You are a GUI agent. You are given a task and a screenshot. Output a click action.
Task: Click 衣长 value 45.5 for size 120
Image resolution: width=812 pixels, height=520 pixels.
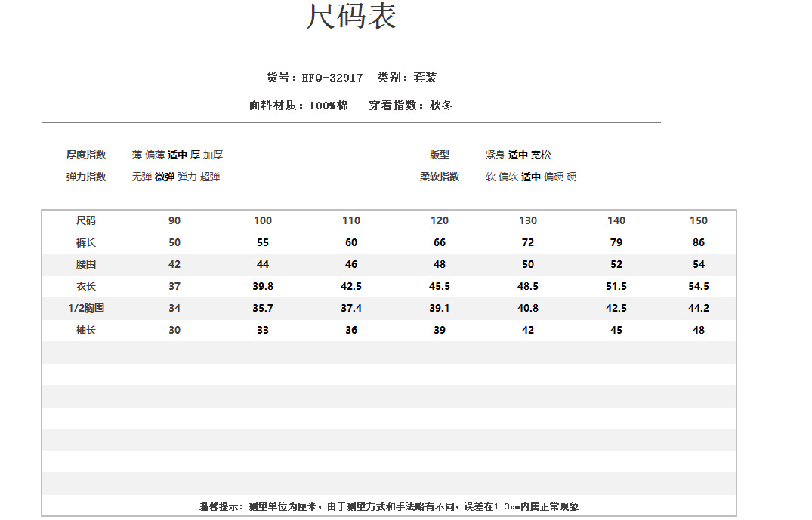click(x=440, y=286)
